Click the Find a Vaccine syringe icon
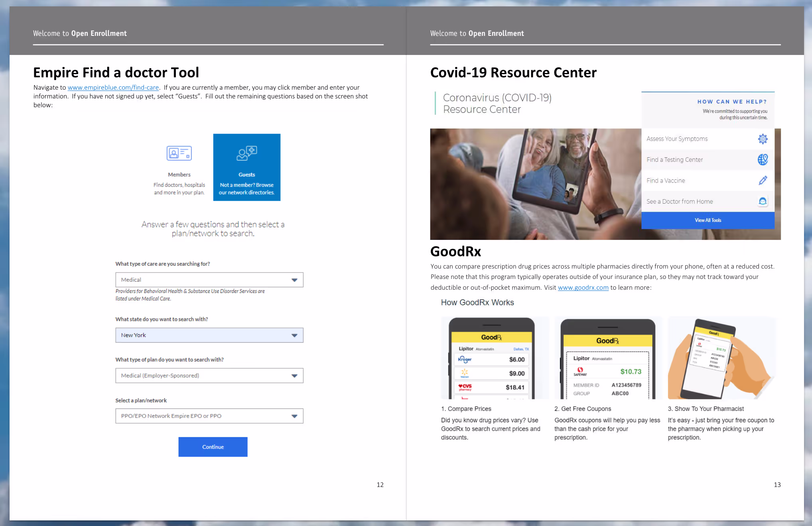The width and height of the screenshot is (812, 526). click(x=763, y=181)
